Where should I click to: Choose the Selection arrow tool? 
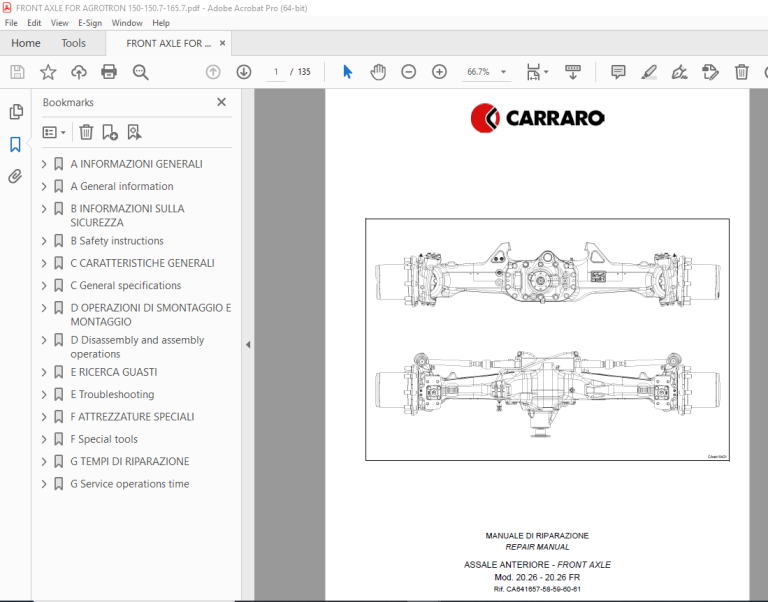(x=348, y=72)
